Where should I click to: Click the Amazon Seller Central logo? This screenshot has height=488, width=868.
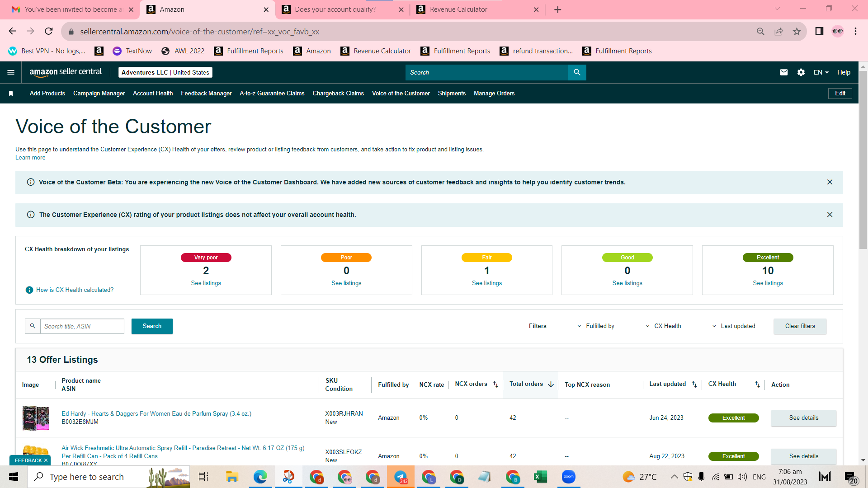click(x=66, y=72)
